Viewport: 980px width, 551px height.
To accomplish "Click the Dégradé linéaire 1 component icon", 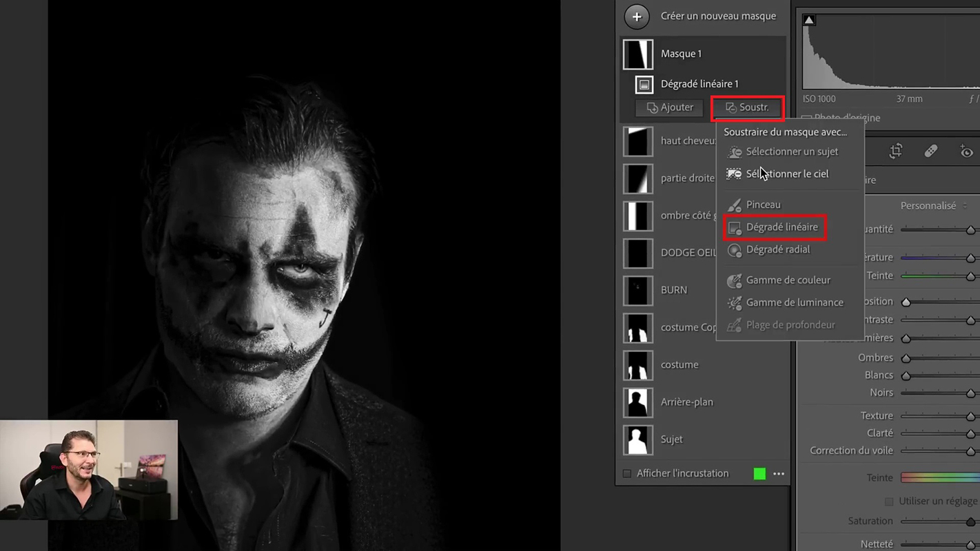I will [644, 84].
